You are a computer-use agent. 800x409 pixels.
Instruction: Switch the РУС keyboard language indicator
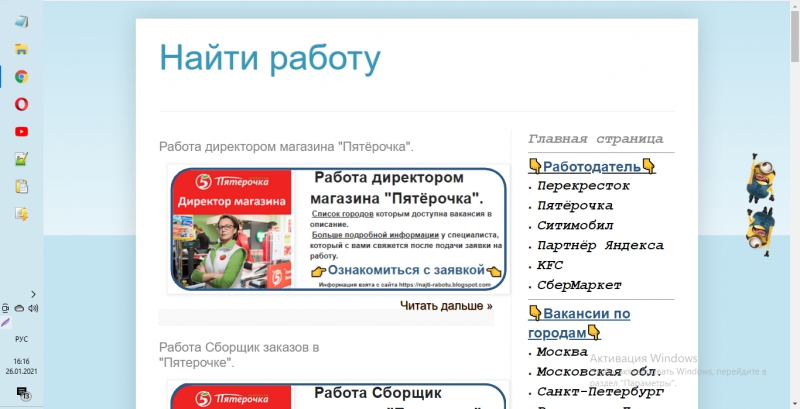click(21, 340)
